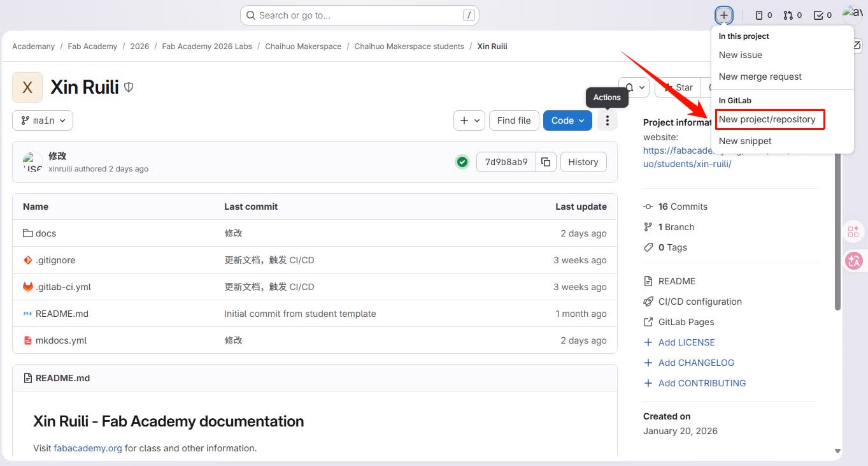Go to Chaihuo Makerspace students breadcrumb

pos(409,47)
